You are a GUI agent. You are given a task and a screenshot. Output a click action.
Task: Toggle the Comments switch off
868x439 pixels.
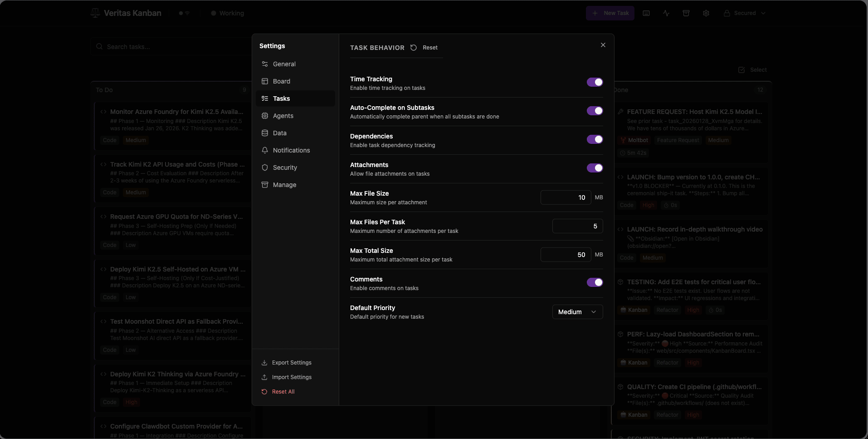(595, 282)
